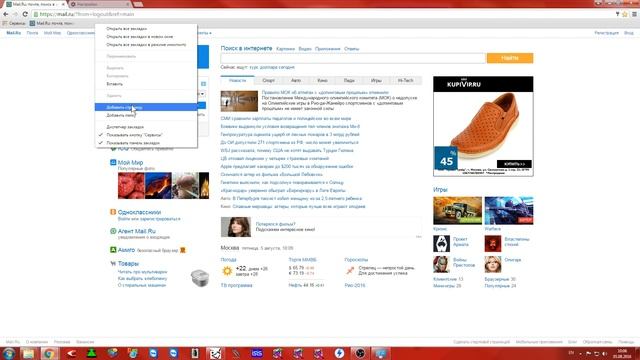Click the Одноклассники heading link
The image size is (640, 360).
click(139, 212)
